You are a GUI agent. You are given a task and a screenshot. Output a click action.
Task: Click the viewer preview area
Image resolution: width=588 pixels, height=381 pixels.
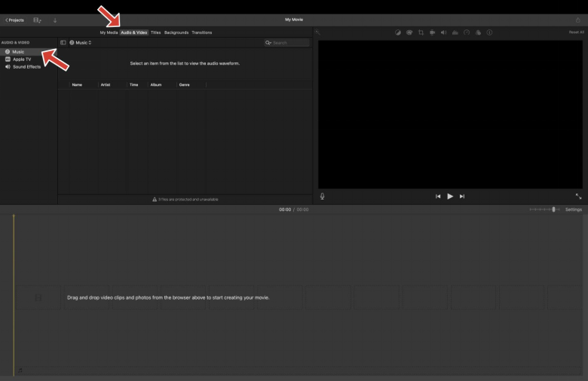450,114
